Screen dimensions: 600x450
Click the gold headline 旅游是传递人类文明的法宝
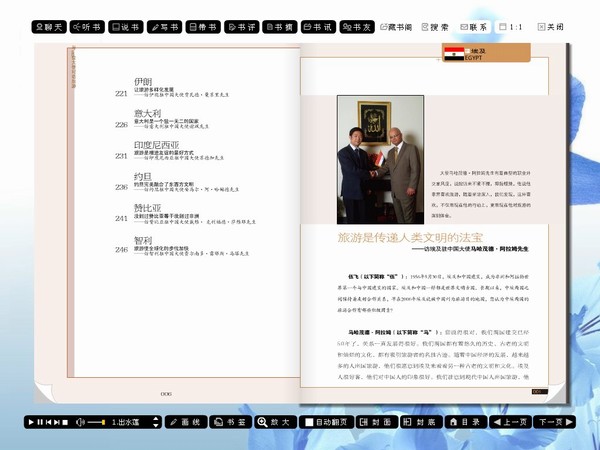[x=410, y=238]
